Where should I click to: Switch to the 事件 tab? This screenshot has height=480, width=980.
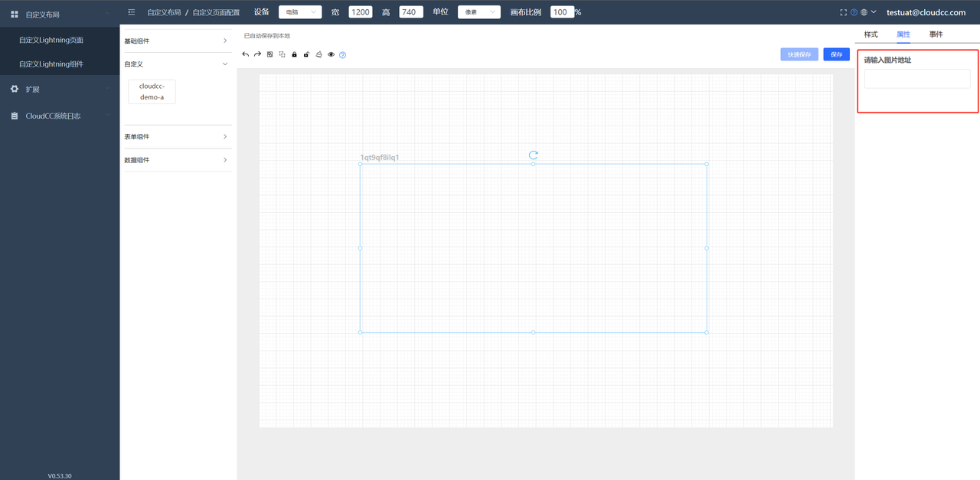936,34
